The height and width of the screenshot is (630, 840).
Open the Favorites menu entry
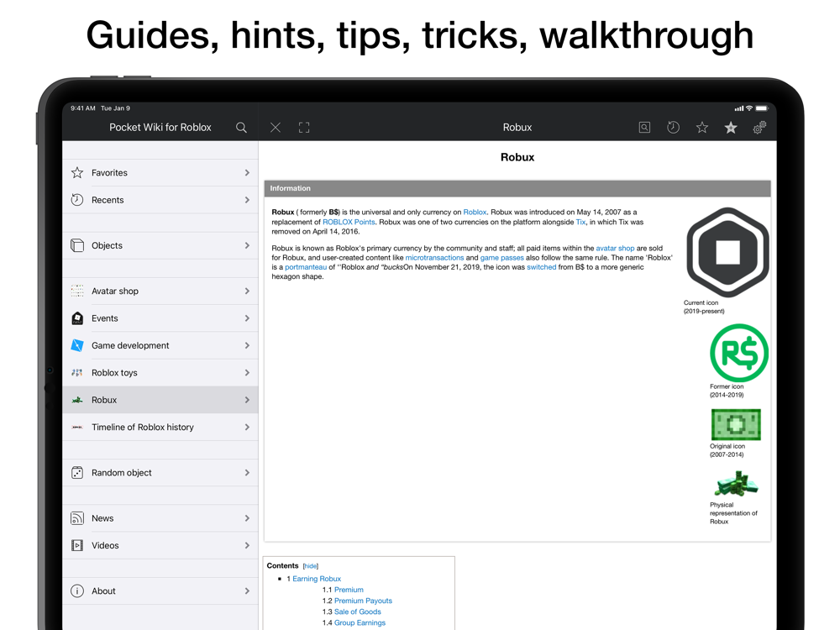160,172
